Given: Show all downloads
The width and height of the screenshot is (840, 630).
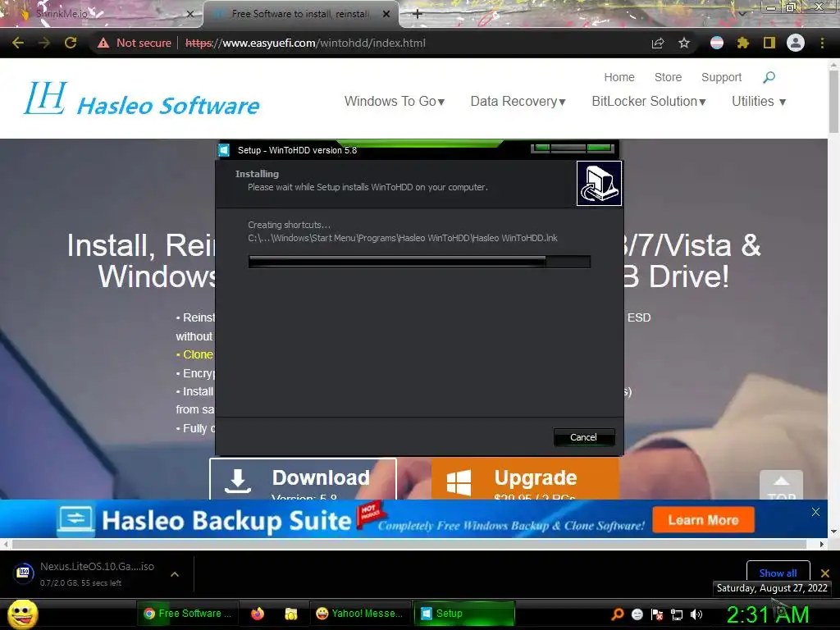Looking at the screenshot, I should (x=778, y=573).
